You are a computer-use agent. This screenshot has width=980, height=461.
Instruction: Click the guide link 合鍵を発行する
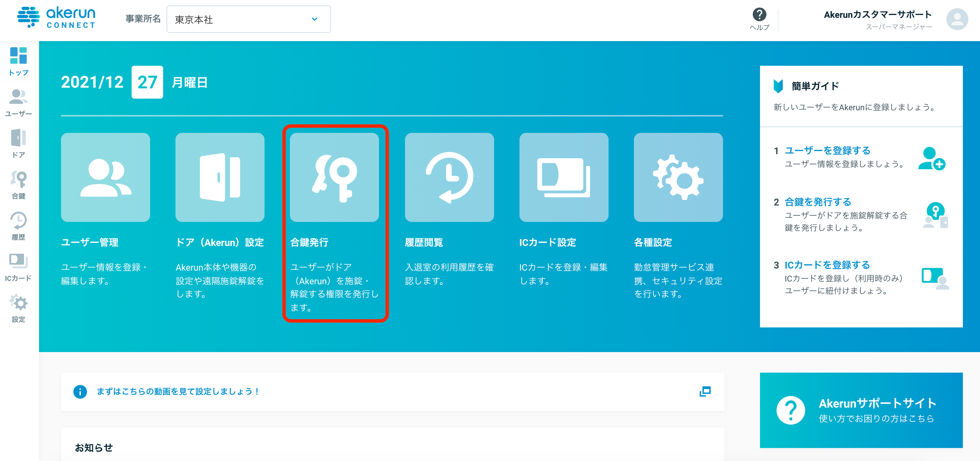coord(818,202)
